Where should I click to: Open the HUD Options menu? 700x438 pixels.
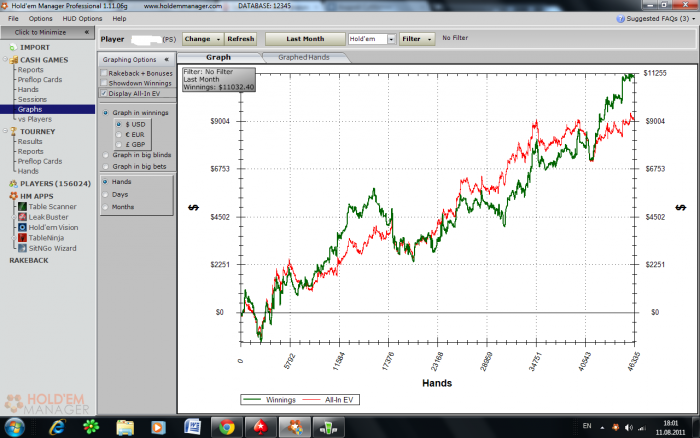(x=82, y=19)
